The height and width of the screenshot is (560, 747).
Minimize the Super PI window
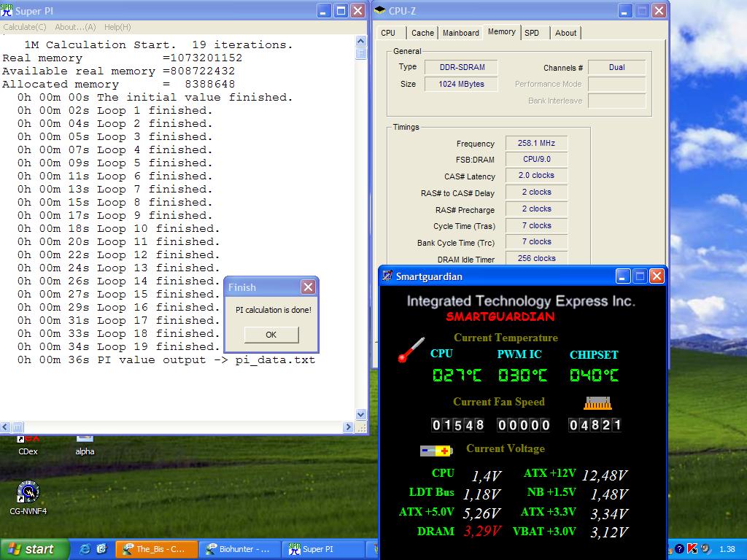click(324, 10)
